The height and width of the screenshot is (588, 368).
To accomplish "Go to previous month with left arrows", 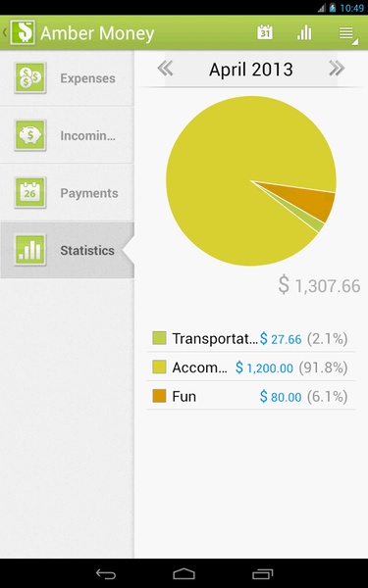I will pos(165,69).
